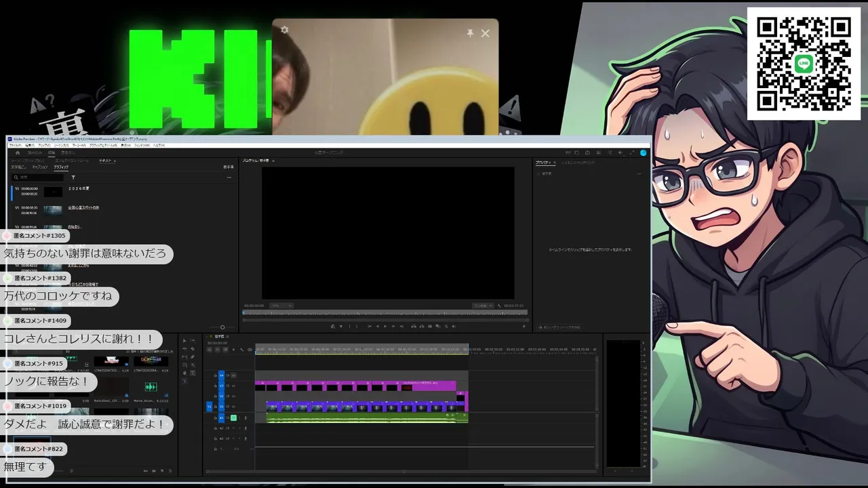Click the Lift button in Program monitor

coord(414,326)
